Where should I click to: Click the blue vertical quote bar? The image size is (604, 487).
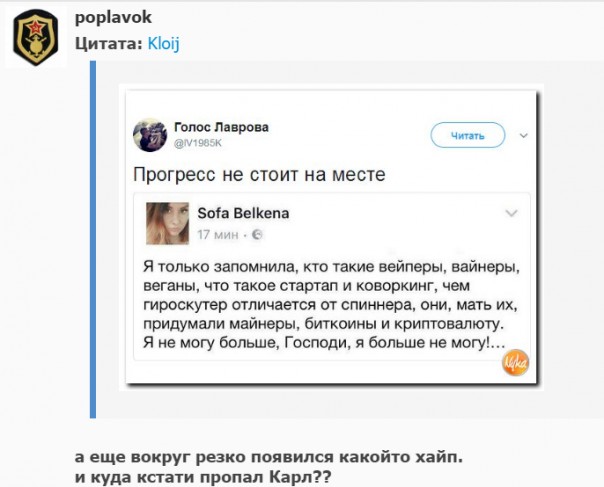[92, 240]
